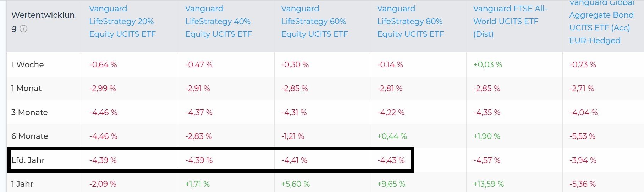Click the -5,53 % value in 6 Monate row
Image resolution: width=644 pixels, height=192 pixels.
[x=582, y=136]
